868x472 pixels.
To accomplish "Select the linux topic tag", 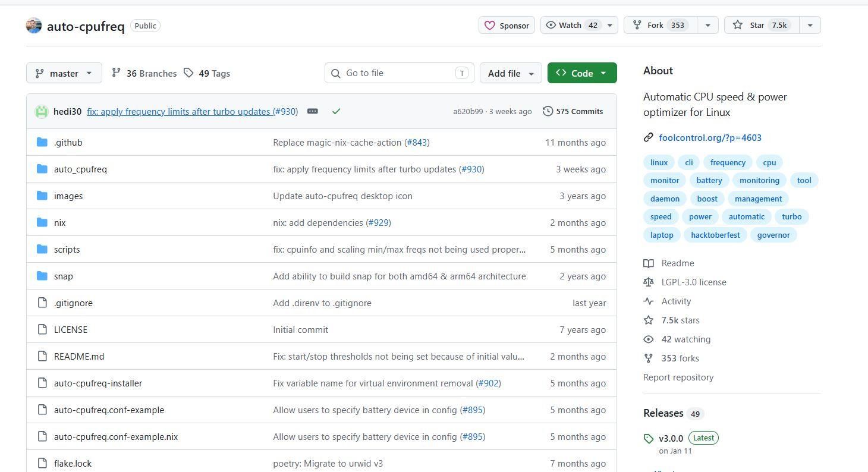I will click(659, 162).
